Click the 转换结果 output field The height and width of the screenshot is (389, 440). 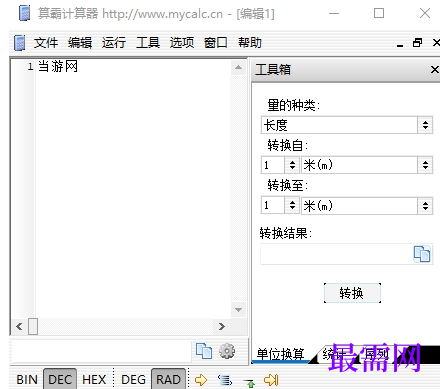coord(337,254)
